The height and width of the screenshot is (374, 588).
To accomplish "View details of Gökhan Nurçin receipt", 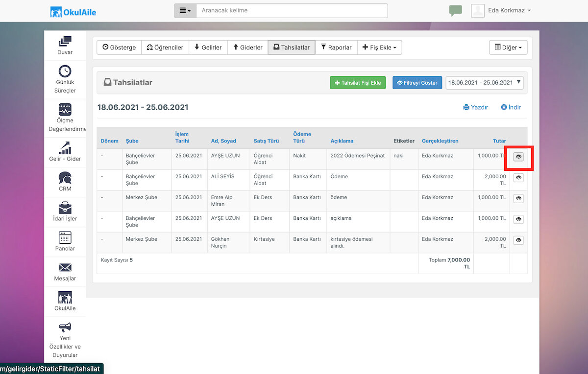I will pos(518,240).
